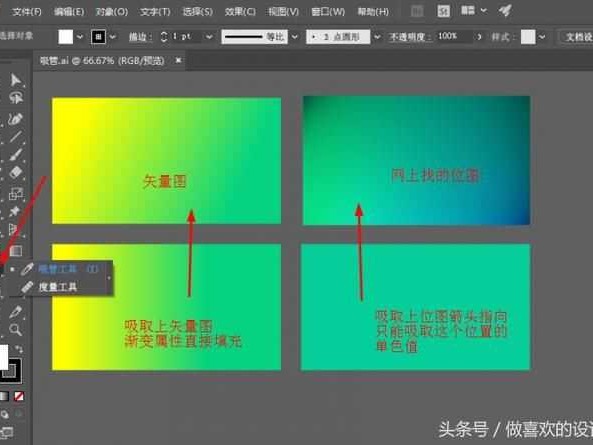Select the Eraser tool
Viewport: 593px width, 445px height.
16,173
